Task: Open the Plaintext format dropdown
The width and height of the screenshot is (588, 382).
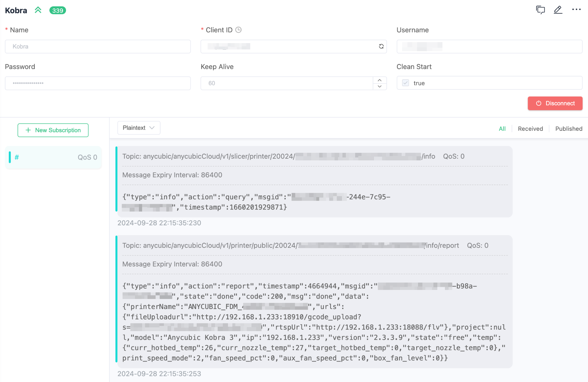Action: (x=139, y=128)
